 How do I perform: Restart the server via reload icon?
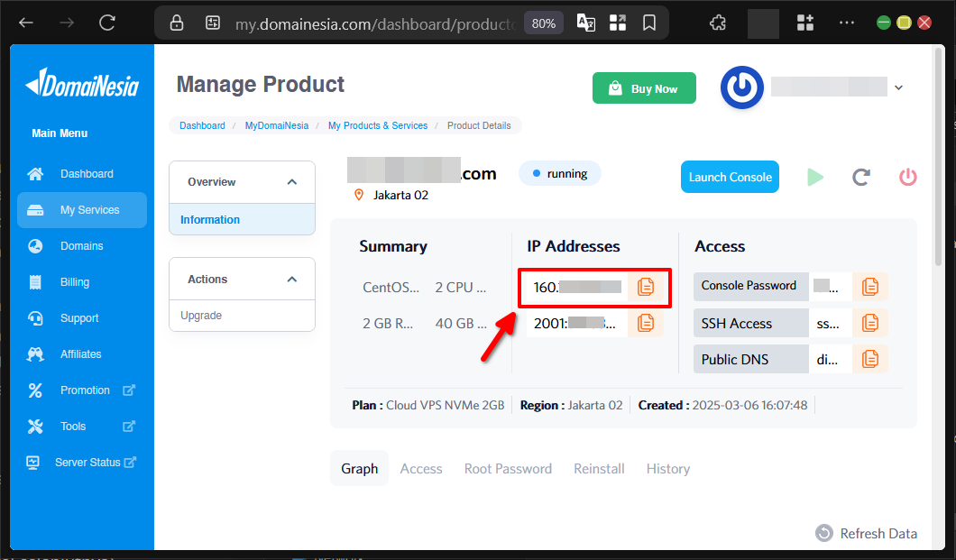click(x=860, y=177)
